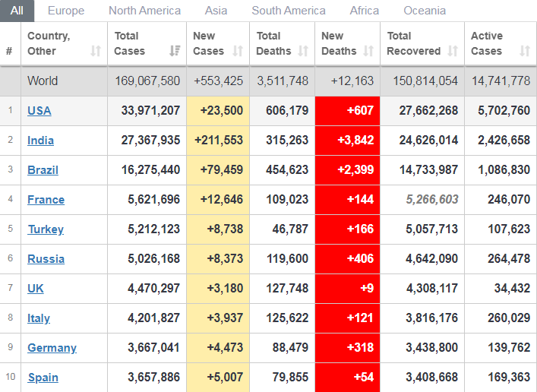Viewport: 537px width, 392px height.
Task: Select World total cases 169,067,580
Action: pos(147,81)
